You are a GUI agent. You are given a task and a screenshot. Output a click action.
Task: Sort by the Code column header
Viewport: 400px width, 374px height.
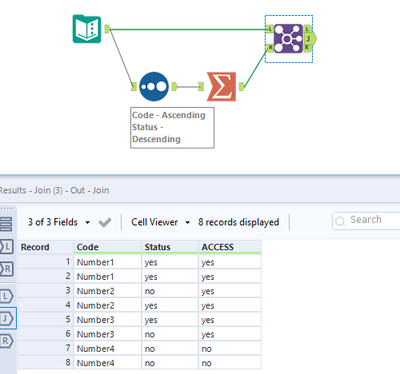tap(107, 247)
